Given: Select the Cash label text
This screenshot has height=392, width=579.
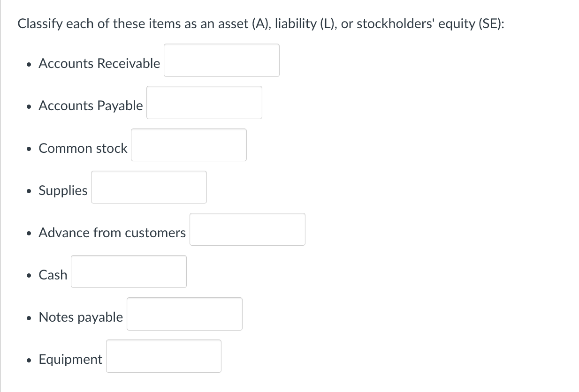Looking at the screenshot, I should 53,275.
